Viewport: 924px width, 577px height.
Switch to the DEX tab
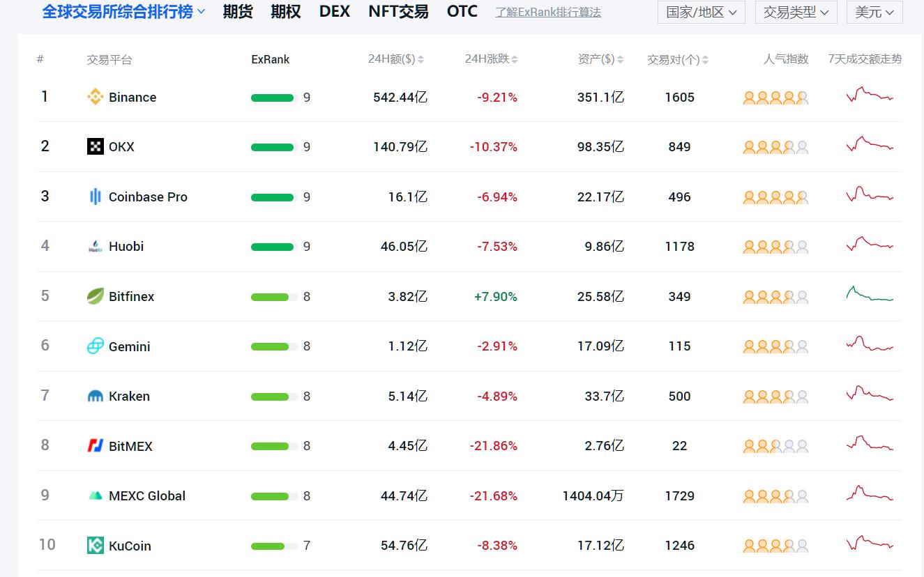pos(335,11)
